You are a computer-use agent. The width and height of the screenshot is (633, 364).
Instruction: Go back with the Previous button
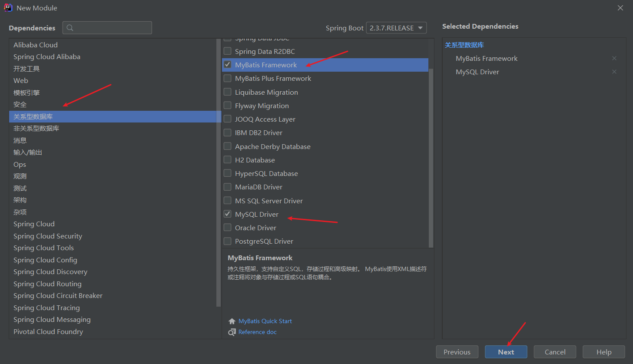click(x=457, y=352)
